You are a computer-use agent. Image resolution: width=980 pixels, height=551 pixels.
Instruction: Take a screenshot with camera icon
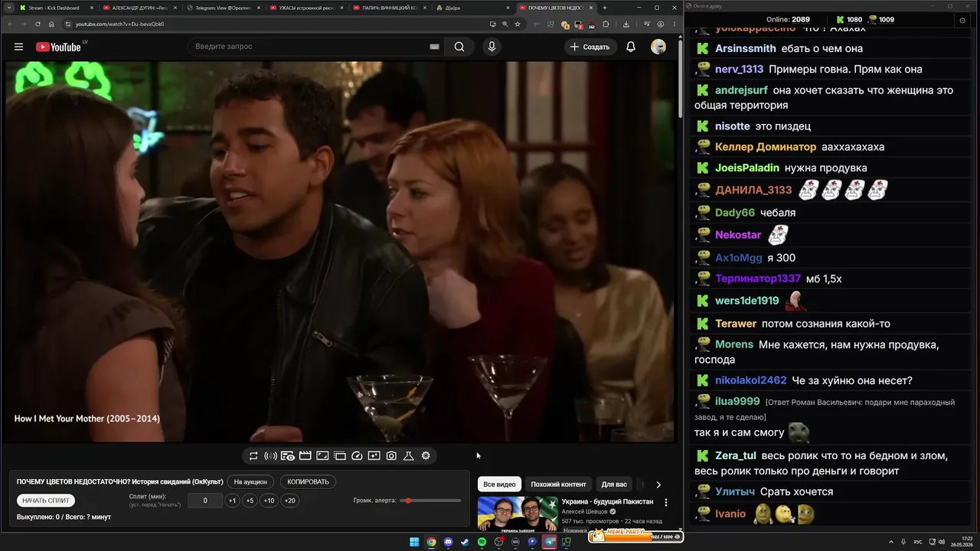[391, 455]
